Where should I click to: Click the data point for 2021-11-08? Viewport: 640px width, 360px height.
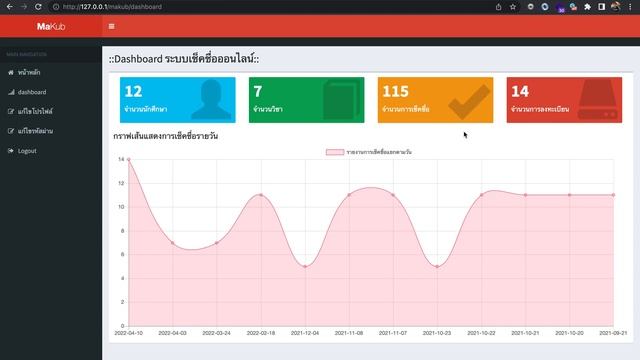click(x=349, y=195)
